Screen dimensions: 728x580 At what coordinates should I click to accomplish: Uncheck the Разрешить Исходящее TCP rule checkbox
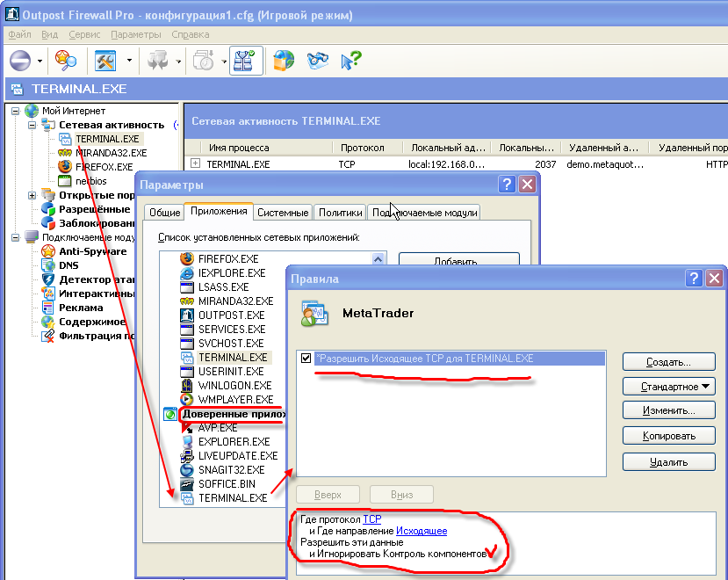(x=306, y=358)
